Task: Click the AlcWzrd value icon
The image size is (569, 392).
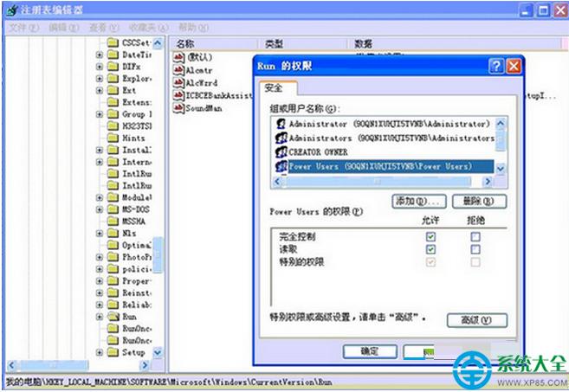Action: pos(178,83)
